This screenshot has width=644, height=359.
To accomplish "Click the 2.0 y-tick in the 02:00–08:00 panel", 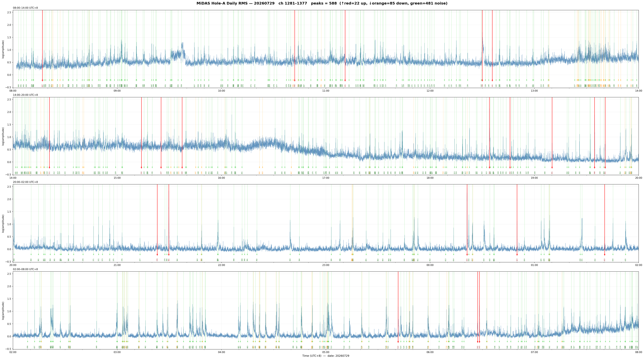I will pyautogui.click(x=9, y=286).
